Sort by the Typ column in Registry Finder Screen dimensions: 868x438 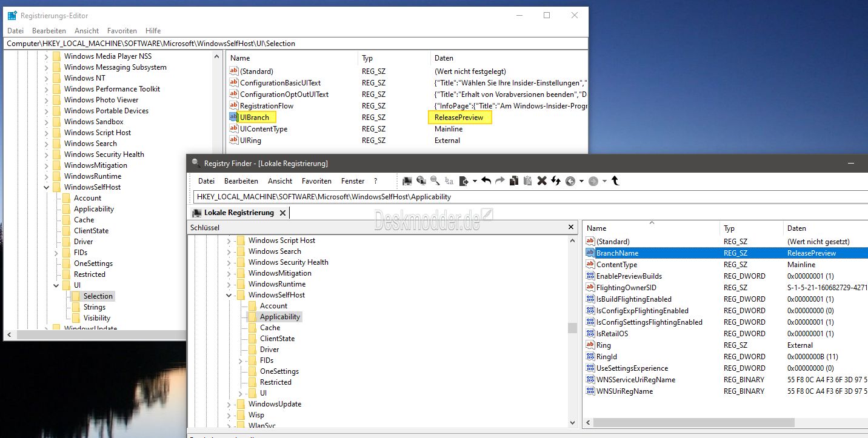[x=751, y=228]
